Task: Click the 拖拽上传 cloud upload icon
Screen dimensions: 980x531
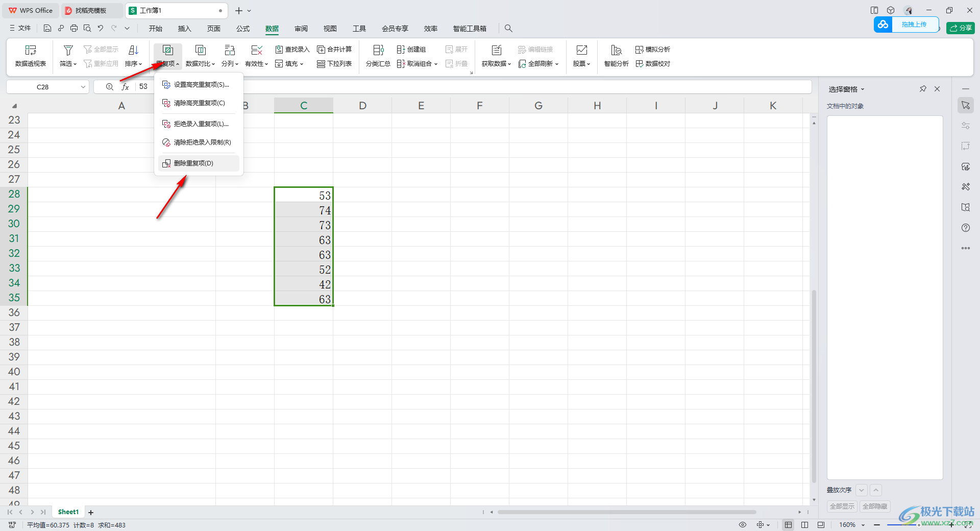Action: click(x=883, y=25)
